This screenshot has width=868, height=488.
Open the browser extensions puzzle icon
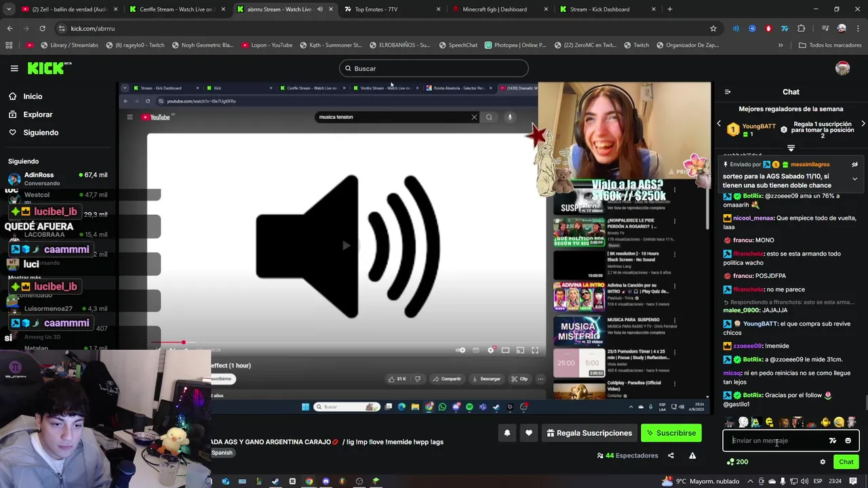[x=802, y=28]
